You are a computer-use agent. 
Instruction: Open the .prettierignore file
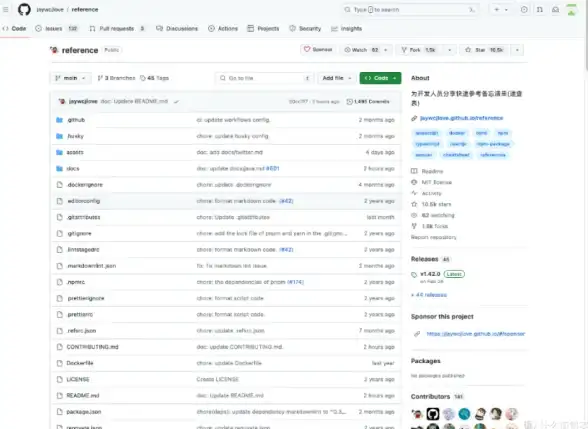pyautogui.click(x=86, y=298)
